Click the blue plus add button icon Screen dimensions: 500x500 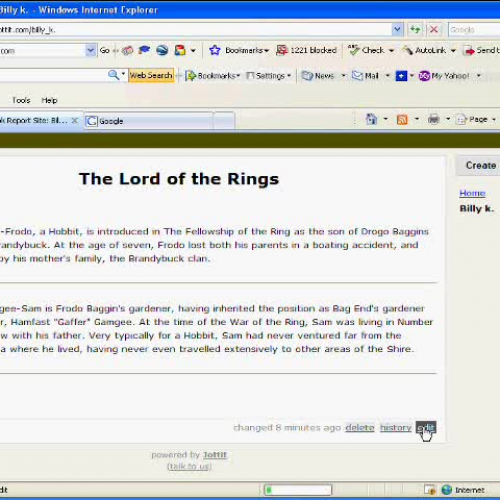click(x=401, y=76)
